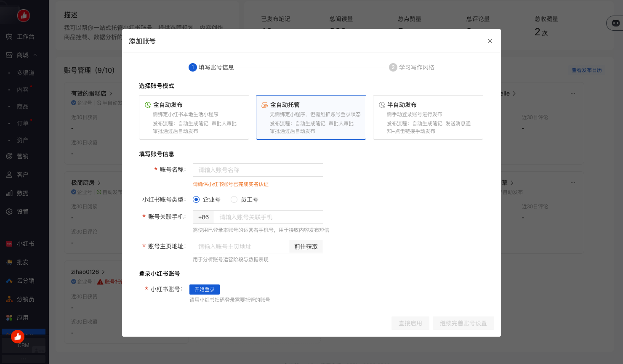This screenshot has height=364, width=623.
Task: Open 设置 gear icon in sidebar
Action: pos(9,212)
